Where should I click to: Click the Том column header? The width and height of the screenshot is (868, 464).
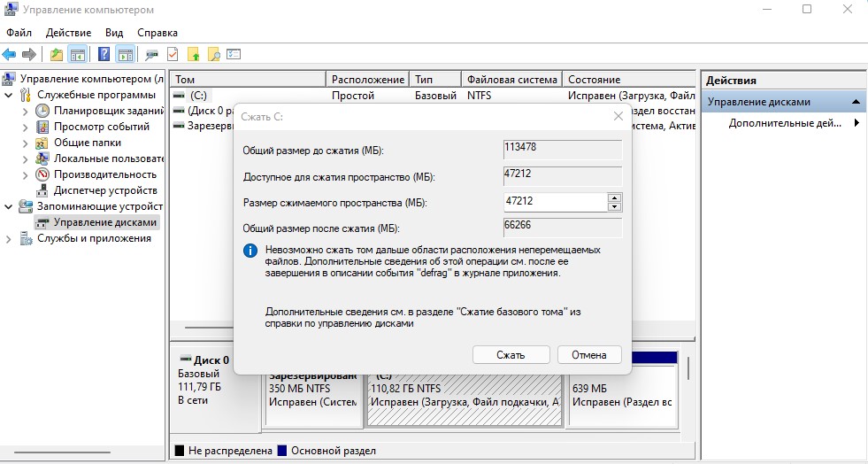(x=248, y=79)
